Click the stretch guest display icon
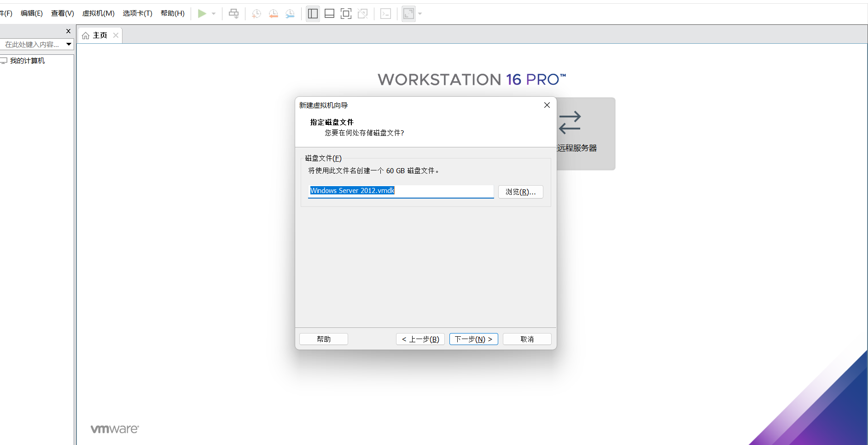Viewport: 868px width, 445px height. (409, 14)
